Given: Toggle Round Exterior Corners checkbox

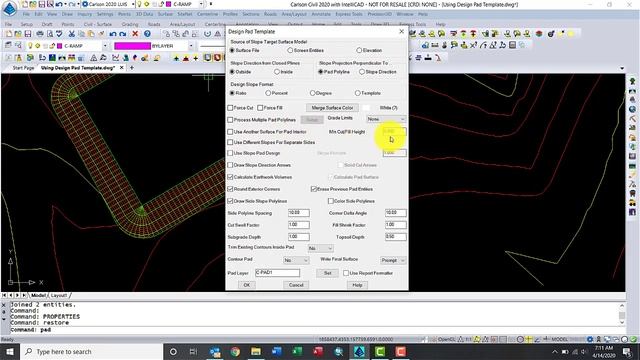Looking at the screenshot, I should pos(230,189).
